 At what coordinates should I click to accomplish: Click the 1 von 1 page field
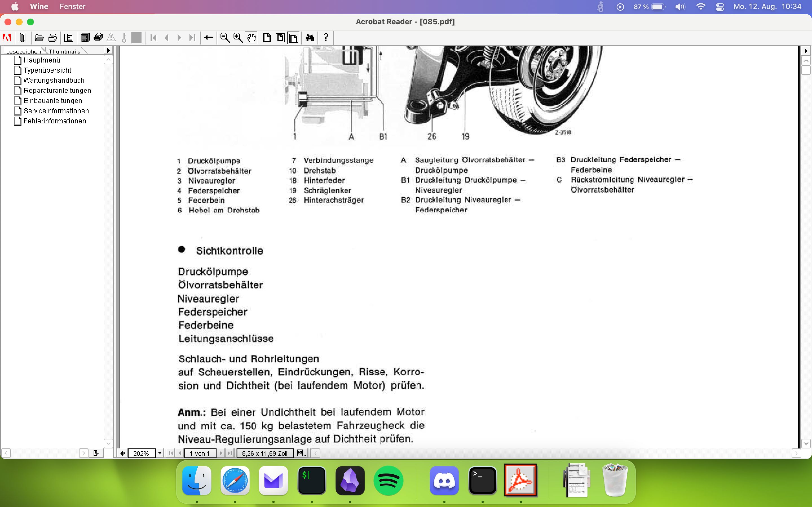pyautogui.click(x=200, y=453)
